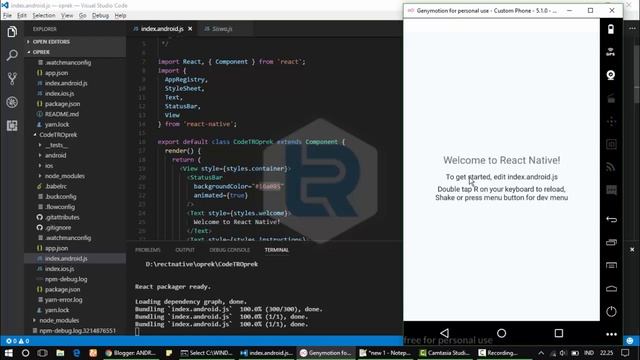640x360 pixels.
Task: Open the Explorer view in activity bar
Action: (x=12, y=31)
